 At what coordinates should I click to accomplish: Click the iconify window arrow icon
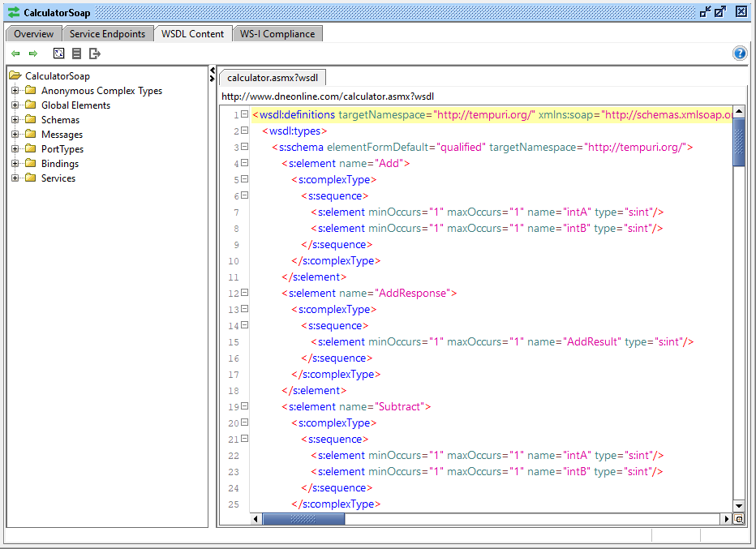coord(704,11)
